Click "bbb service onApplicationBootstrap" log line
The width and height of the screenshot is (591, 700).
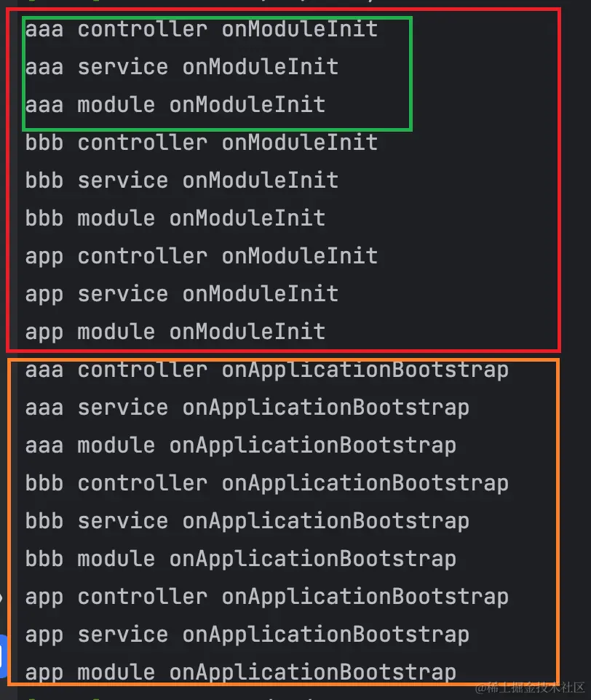247,522
